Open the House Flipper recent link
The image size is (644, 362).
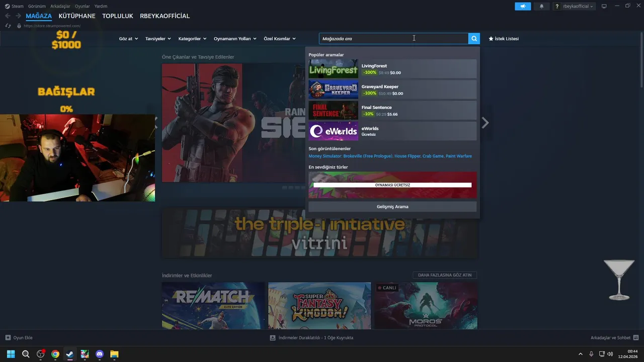point(407,156)
